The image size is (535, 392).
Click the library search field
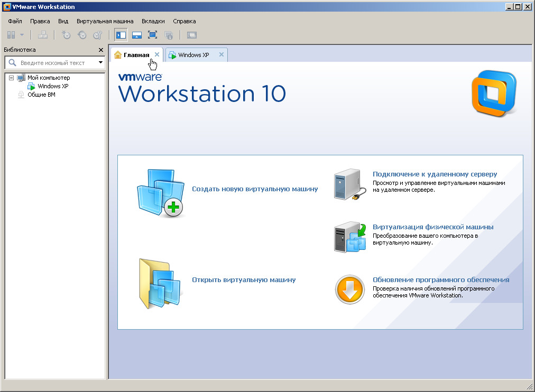point(54,63)
